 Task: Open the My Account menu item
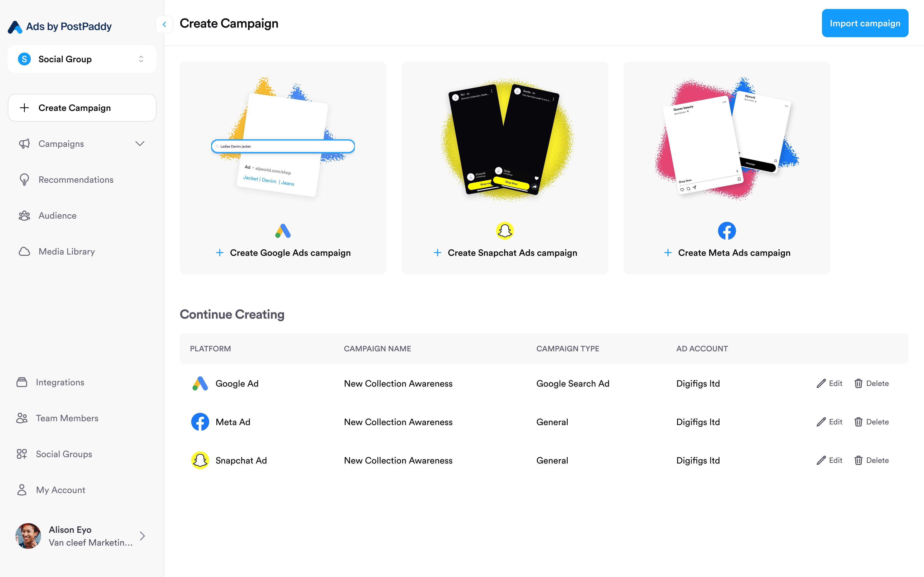coord(60,490)
